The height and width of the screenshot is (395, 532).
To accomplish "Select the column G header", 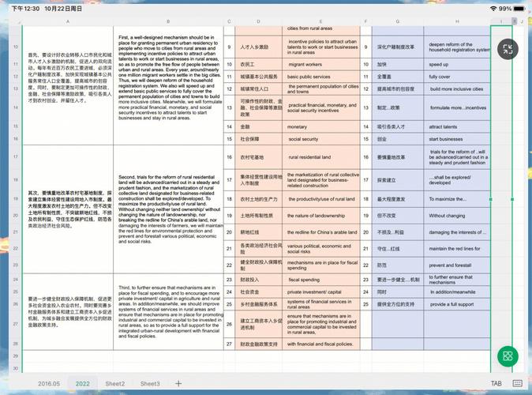I will coord(398,21).
